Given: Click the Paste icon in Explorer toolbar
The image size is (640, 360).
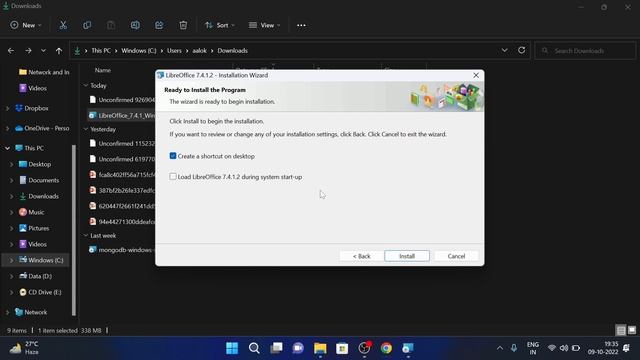Looking at the screenshot, I should pyautogui.click(x=111, y=25).
